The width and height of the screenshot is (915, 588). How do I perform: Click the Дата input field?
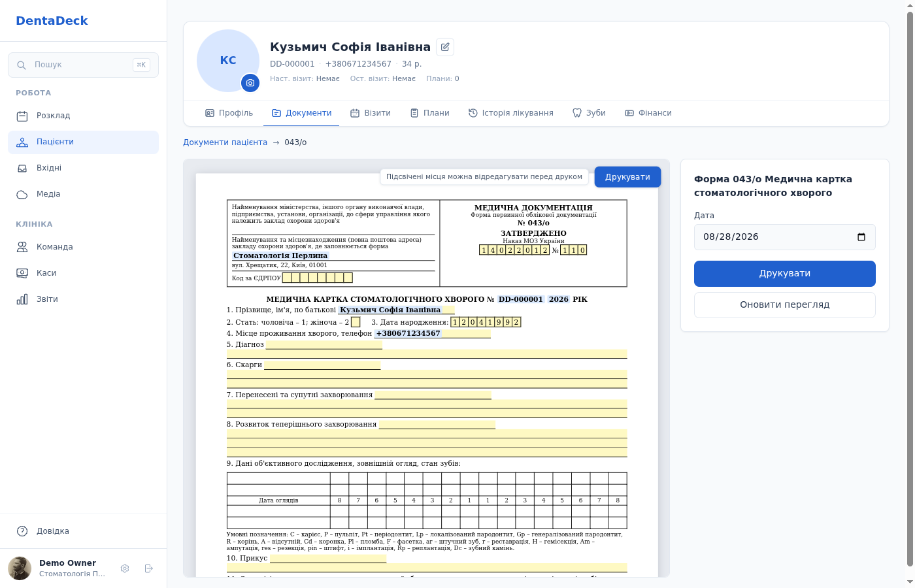pyautogui.click(x=785, y=237)
